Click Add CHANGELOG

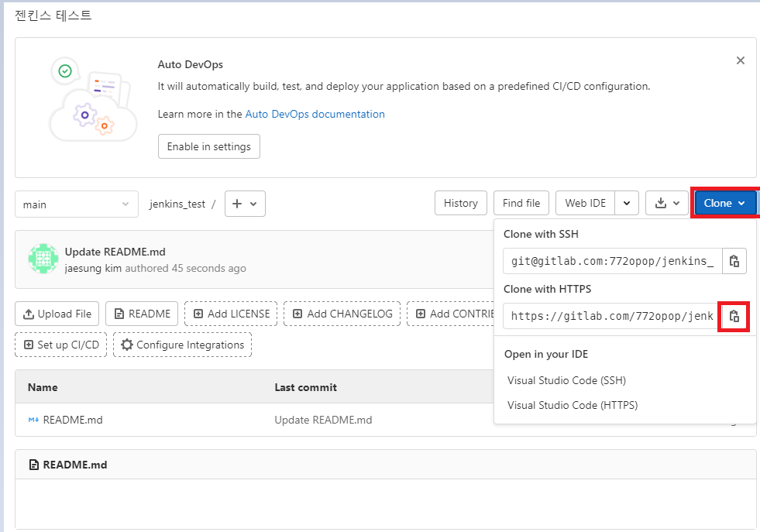[x=342, y=314]
